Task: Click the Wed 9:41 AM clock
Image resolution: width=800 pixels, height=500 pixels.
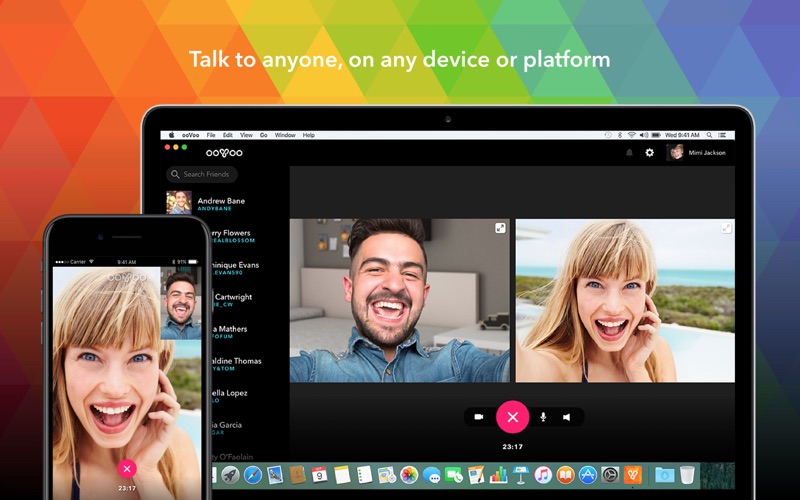Action: click(682, 135)
